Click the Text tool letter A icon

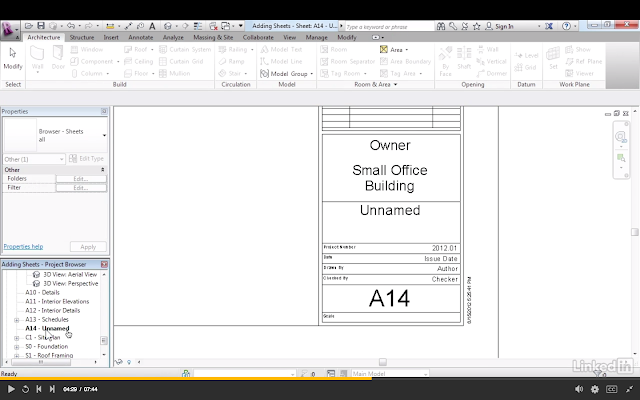tap(152, 26)
